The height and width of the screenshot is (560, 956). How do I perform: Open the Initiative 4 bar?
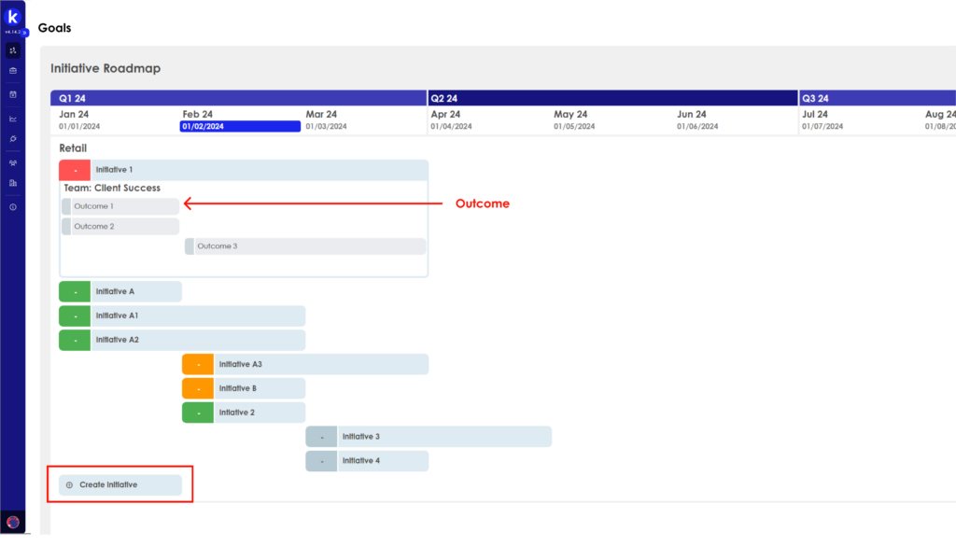point(382,461)
